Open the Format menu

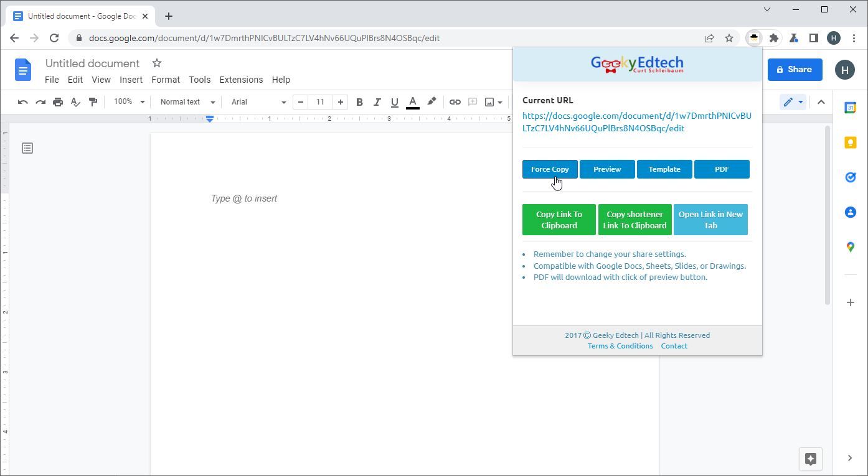(166, 80)
